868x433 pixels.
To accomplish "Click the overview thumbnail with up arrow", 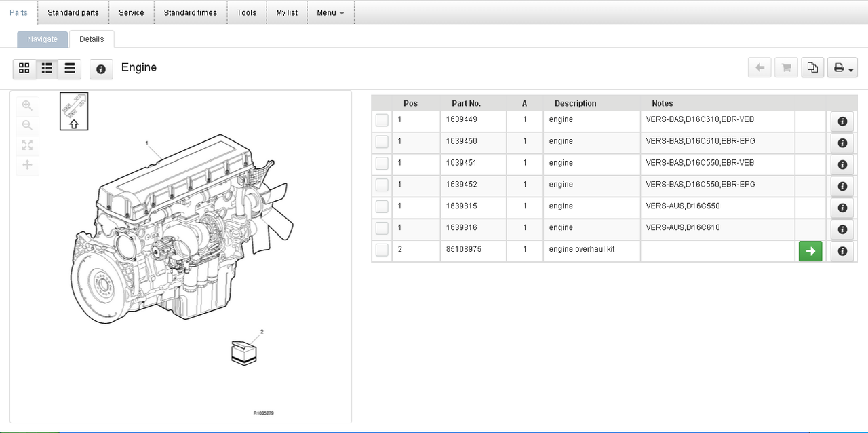I will click(x=74, y=111).
